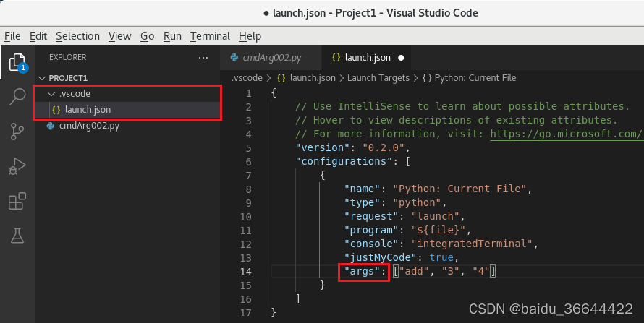The width and height of the screenshot is (644, 323).
Task: Click the unsaved dot on launch.json tab
Action: pos(401,58)
